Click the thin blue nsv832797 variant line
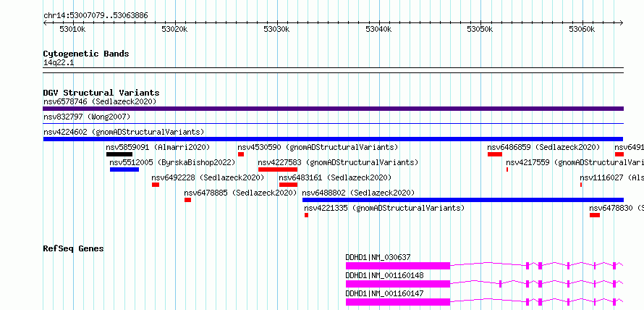The width and height of the screenshot is (644, 310). click(x=333, y=123)
